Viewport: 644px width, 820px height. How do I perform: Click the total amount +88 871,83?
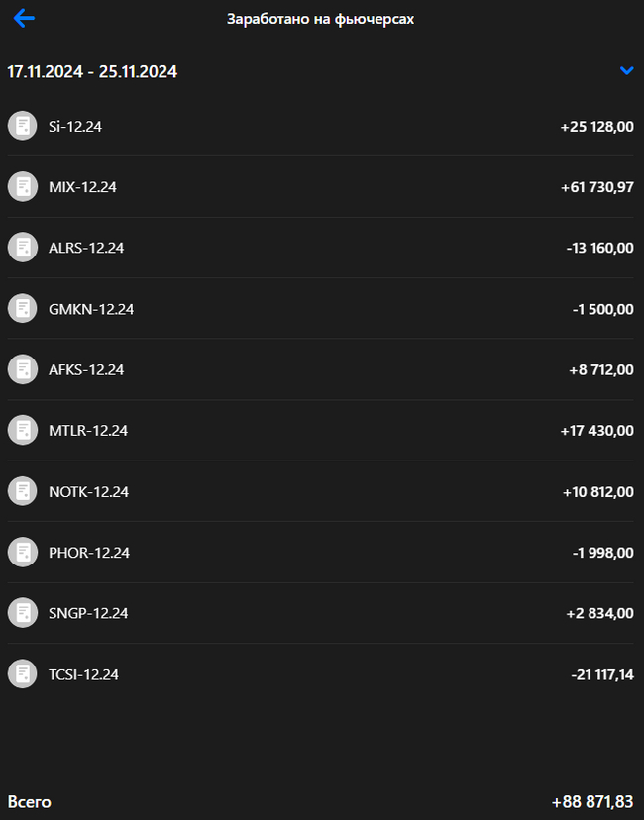(x=592, y=802)
